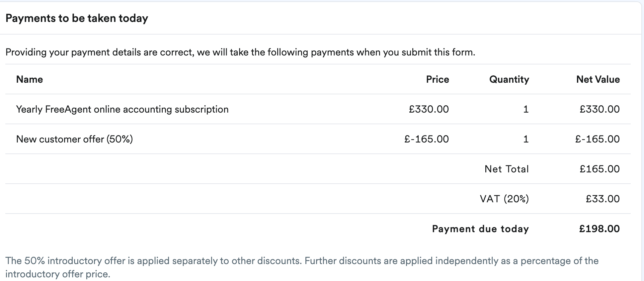Select the Name column header
The height and width of the screenshot is (281, 644).
[30, 79]
